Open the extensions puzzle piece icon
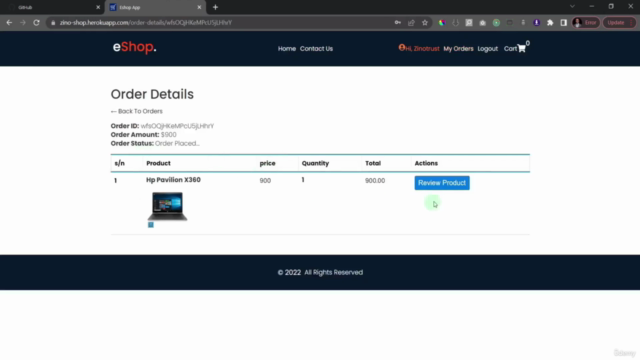This screenshot has width=640, height=360. click(550, 23)
